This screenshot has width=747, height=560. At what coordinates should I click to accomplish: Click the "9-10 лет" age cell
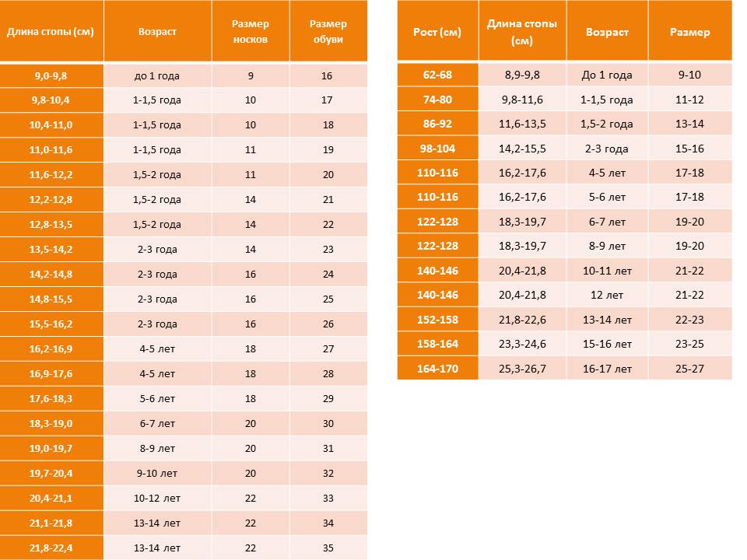[x=157, y=474]
